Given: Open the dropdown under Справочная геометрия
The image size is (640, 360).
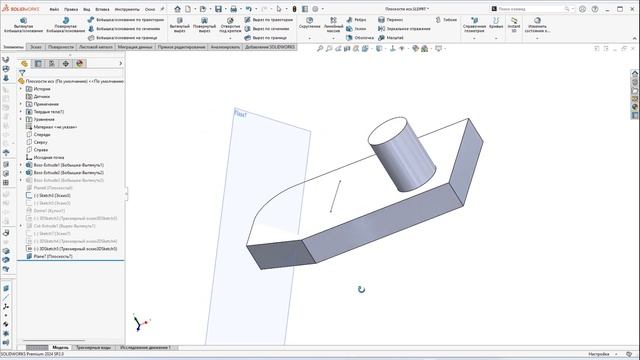Looking at the screenshot, I should 474,38.
